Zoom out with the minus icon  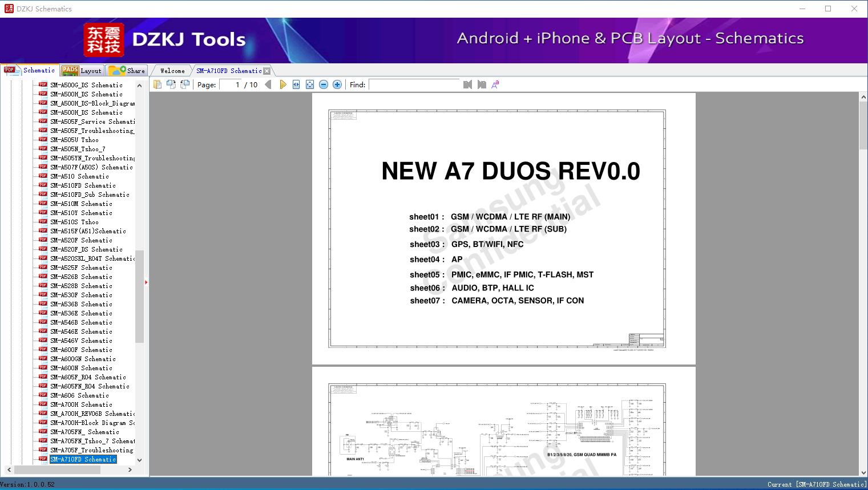[x=324, y=84]
